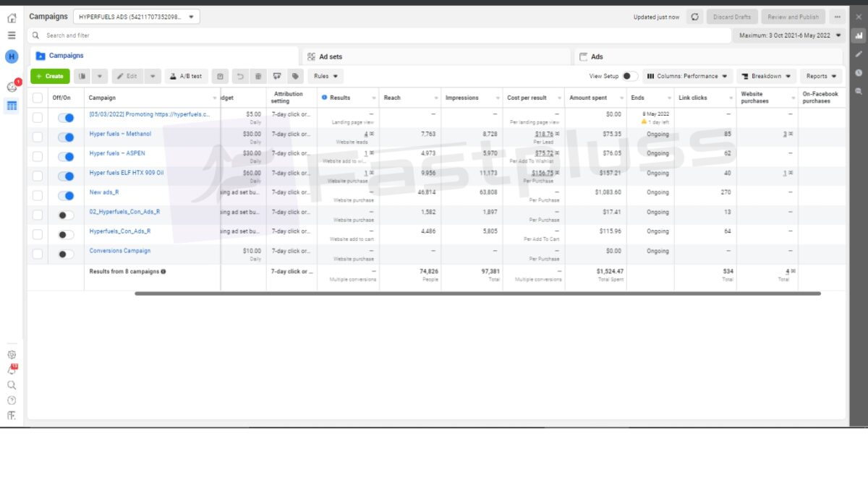Enable the View Setup toggle
This screenshot has height=488, width=868.
pyautogui.click(x=630, y=76)
